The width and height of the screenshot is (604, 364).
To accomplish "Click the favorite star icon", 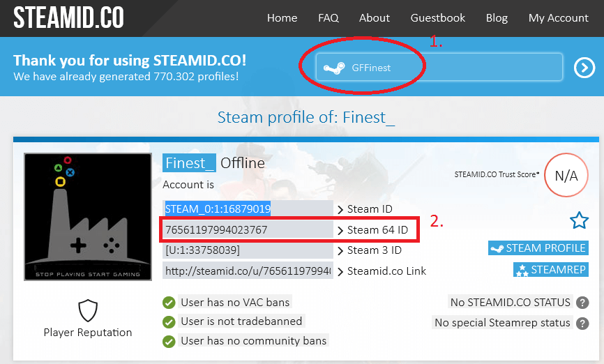I will coord(579,221).
